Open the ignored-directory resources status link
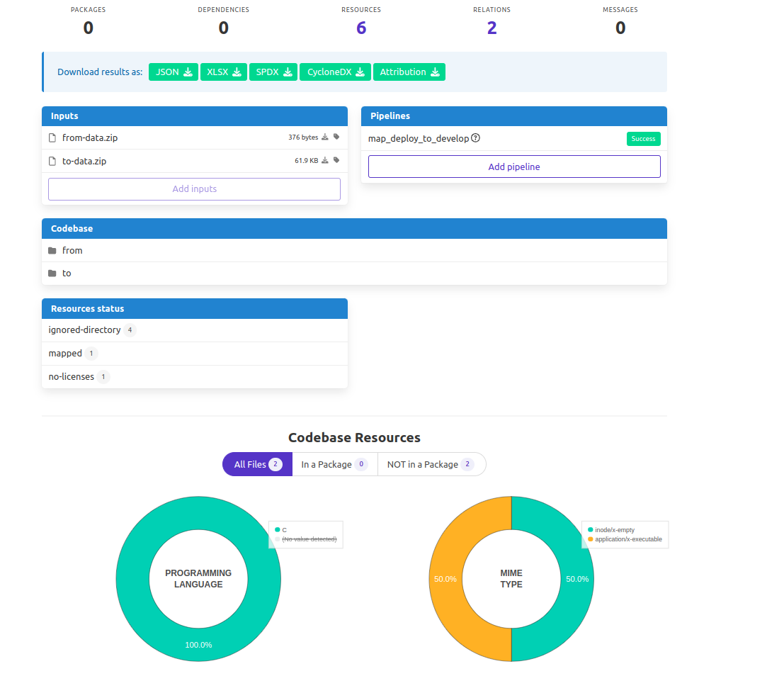784x676 pixels. point(84,330)
